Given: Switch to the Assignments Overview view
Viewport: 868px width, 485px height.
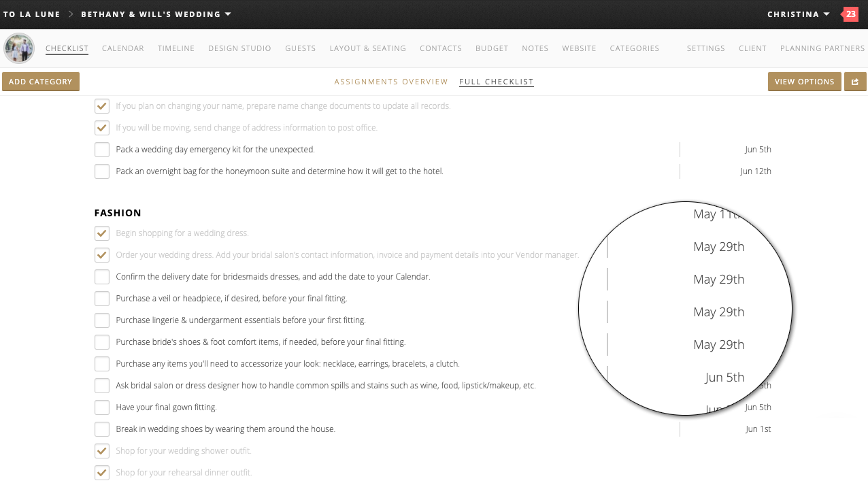Looking at the screenshot, I should click(x=391, y=82).
